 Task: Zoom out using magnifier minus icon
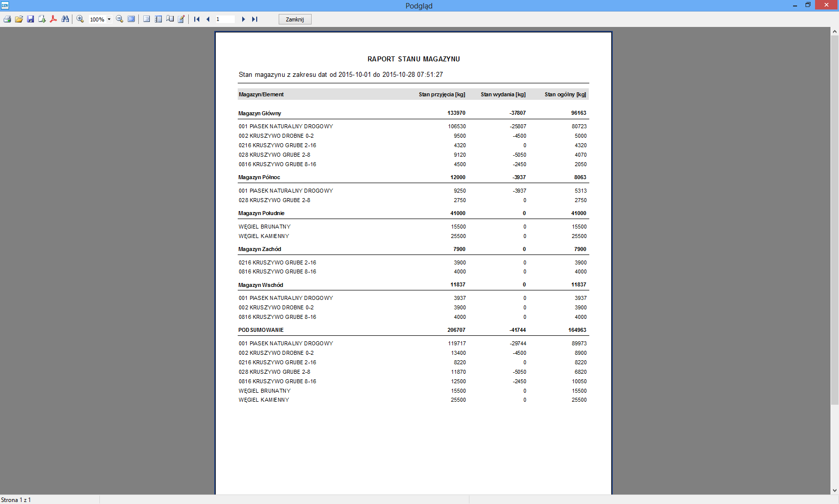119,19
